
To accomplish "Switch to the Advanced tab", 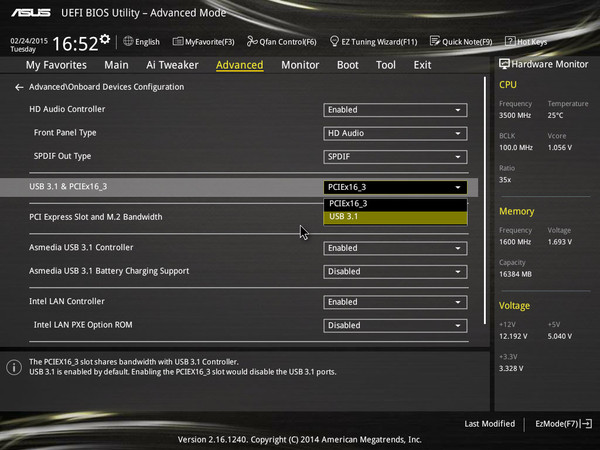I will coord(240,65).
